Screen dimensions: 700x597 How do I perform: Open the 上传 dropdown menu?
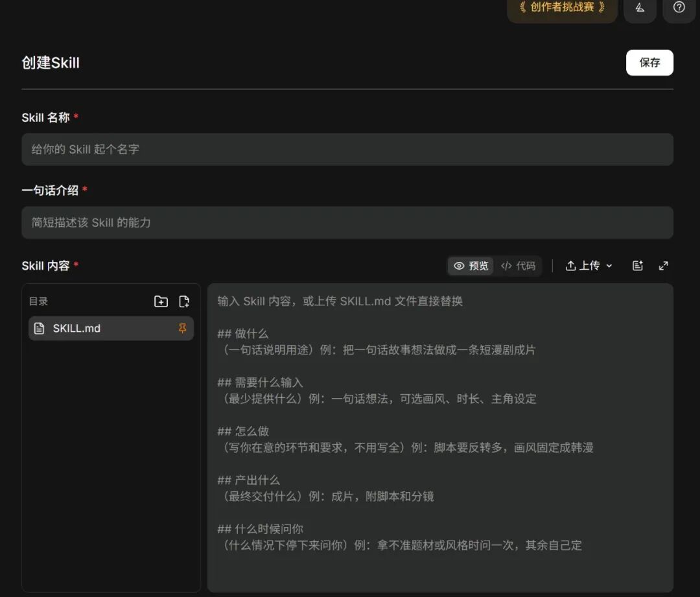click(x=589, y=266)
